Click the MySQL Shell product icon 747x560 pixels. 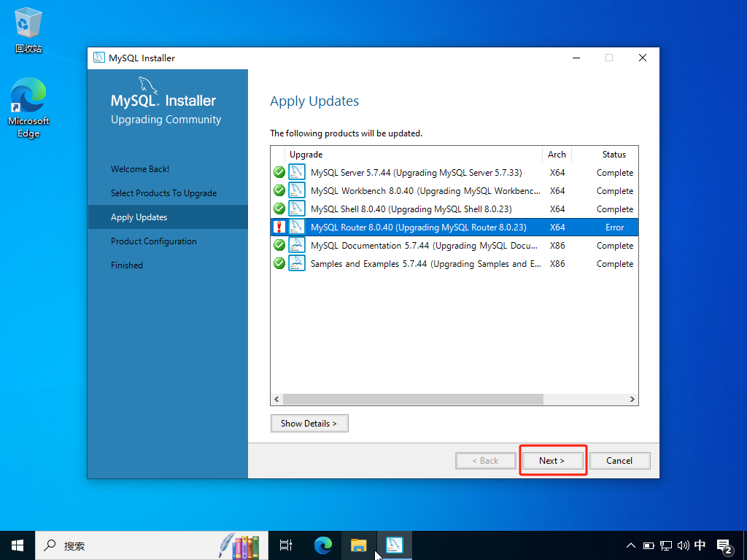coord(297,209)
